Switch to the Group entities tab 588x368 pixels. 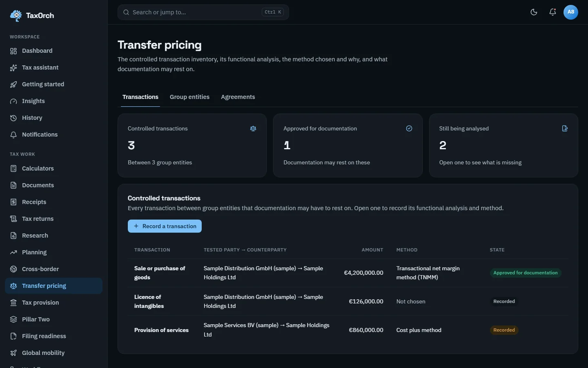189,97
